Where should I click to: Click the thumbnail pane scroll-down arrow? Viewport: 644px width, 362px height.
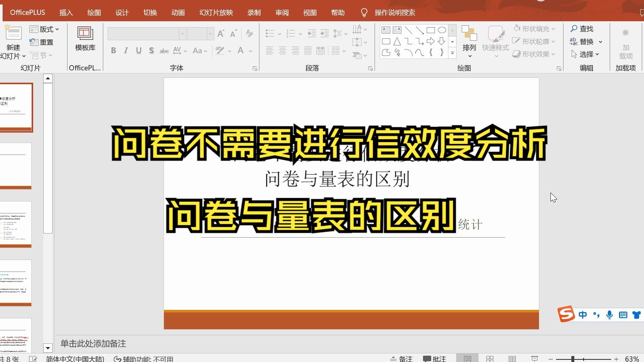click(48, 348)
